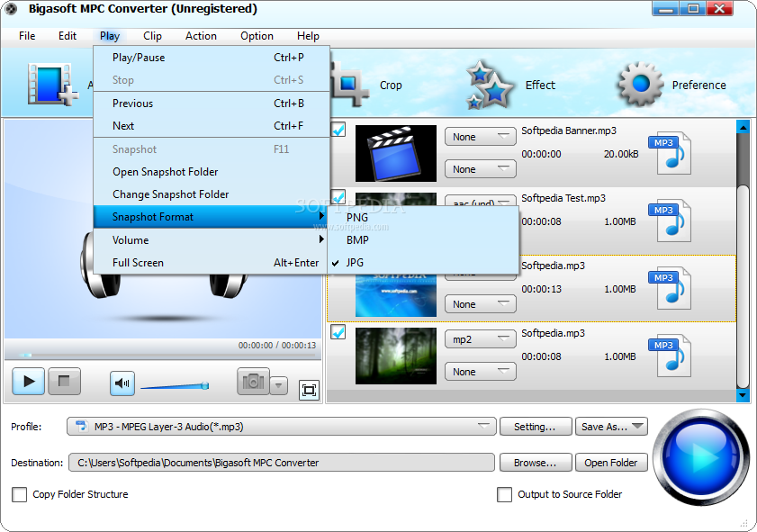Choose Change Snapshot Folder
The width and height of the screenshot is (757, 532).
212,194
